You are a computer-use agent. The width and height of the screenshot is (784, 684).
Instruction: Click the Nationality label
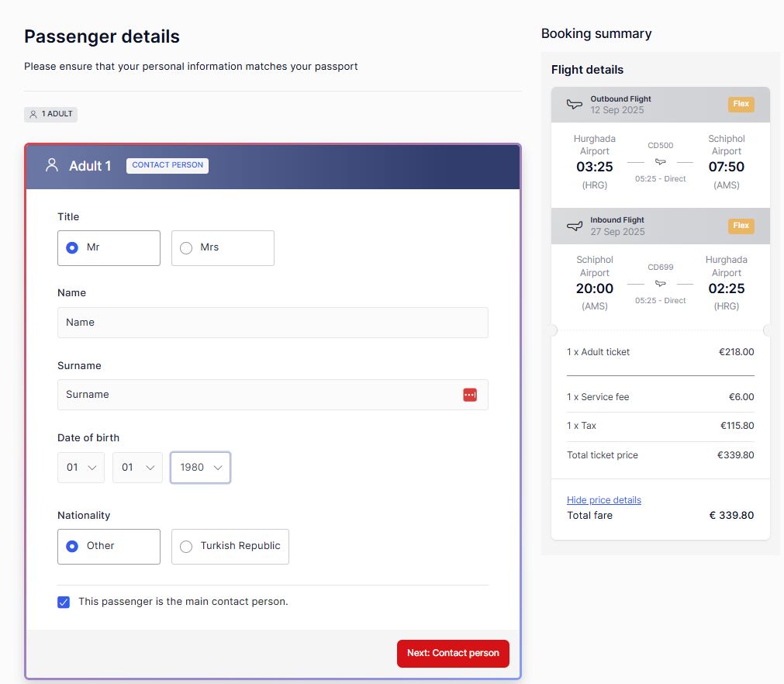84,516
